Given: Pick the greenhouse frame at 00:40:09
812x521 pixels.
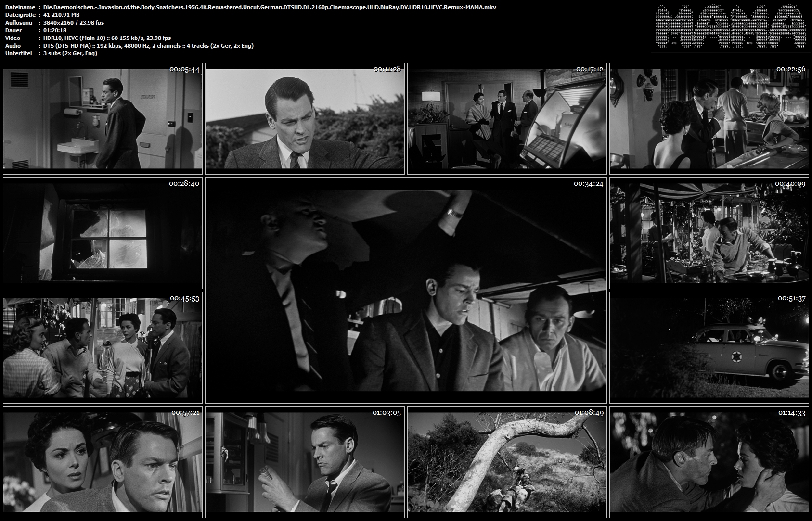Looking at the screenshot, I should 709,233.
